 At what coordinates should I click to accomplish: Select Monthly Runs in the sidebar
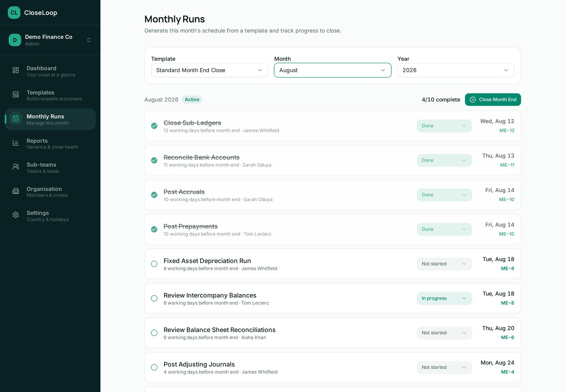[x=50, y=119]
